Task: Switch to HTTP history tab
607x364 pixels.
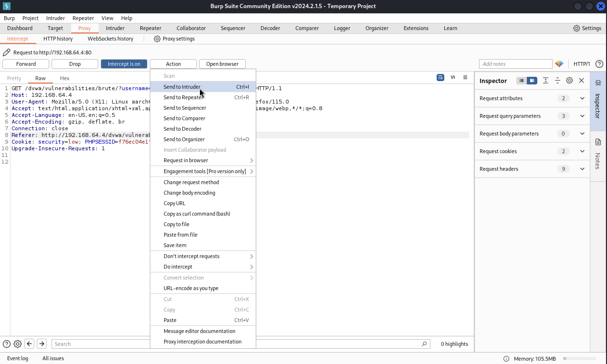Action: click(x=58, y=39)
